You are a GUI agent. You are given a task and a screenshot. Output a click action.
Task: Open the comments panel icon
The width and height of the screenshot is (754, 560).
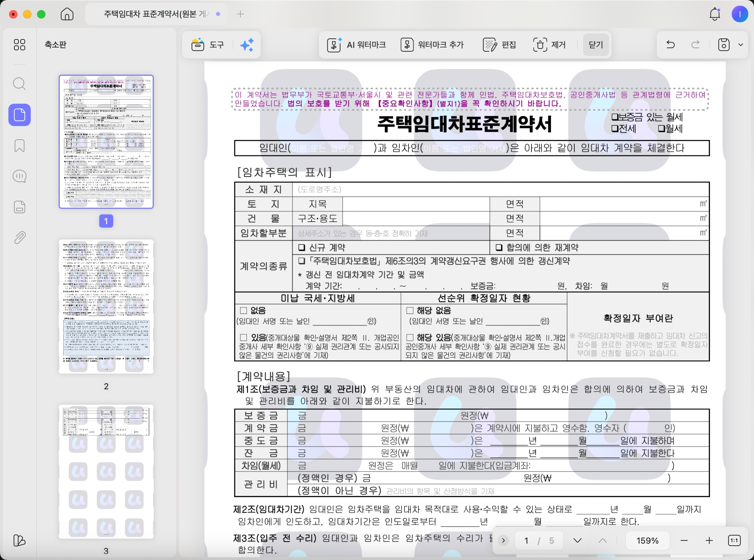[20, 176]
